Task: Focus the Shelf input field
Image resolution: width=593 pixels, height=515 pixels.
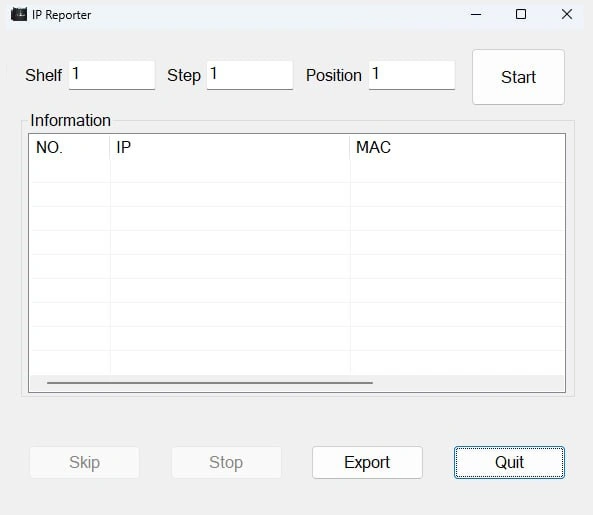Action: point(112,75)
